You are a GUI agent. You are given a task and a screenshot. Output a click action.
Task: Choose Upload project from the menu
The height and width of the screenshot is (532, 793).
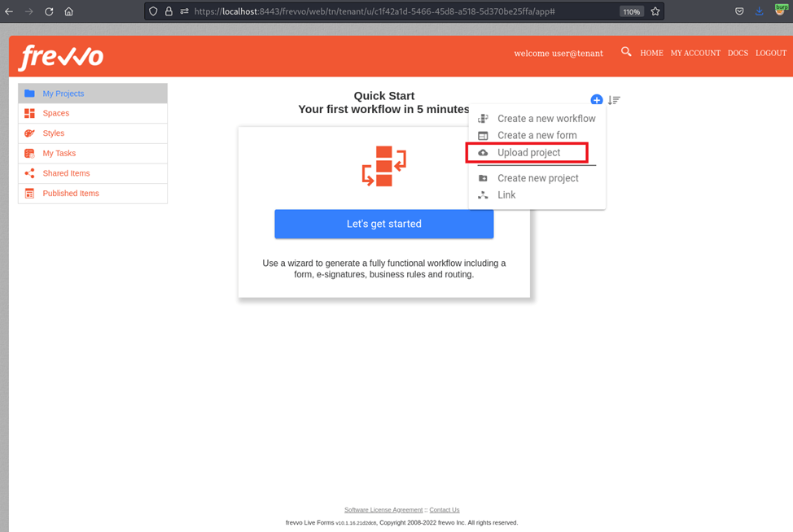click(x=529, y=152)
